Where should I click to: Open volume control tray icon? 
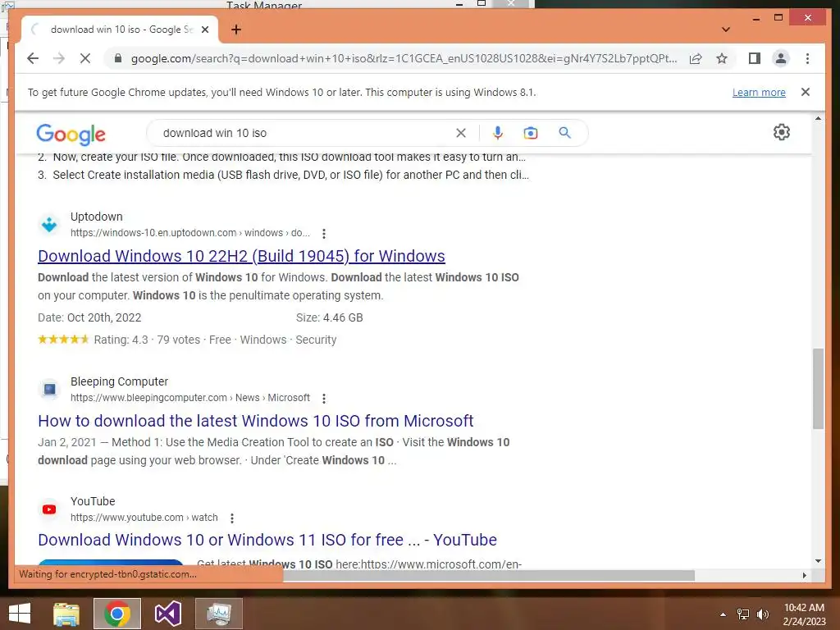(x=762, y=614)
